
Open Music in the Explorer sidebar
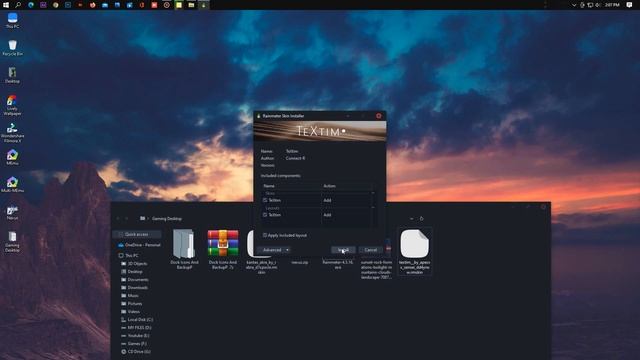pos(130,296)
